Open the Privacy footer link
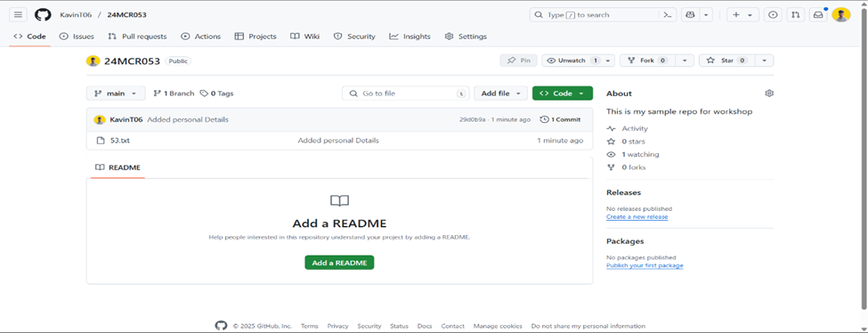Image resolution: width=868 pixels, height=333 pixels. 337,327
